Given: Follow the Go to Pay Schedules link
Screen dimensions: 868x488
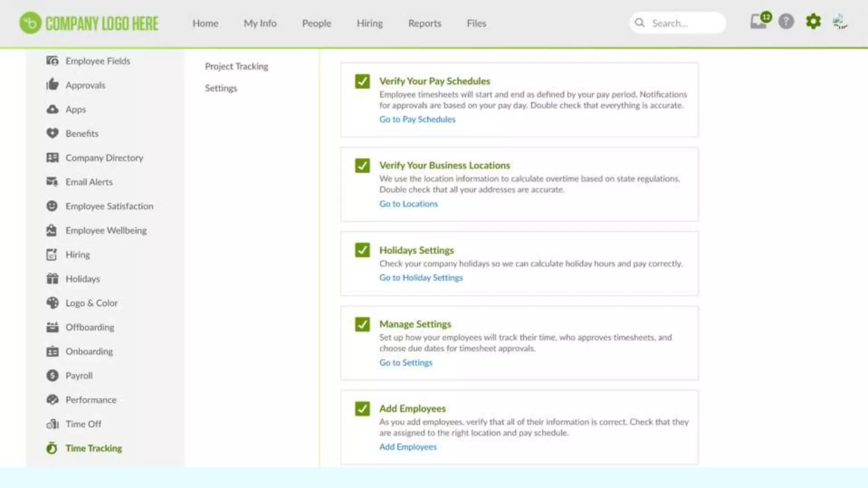Looking at the screenshot, I should (x=417, y=119).
